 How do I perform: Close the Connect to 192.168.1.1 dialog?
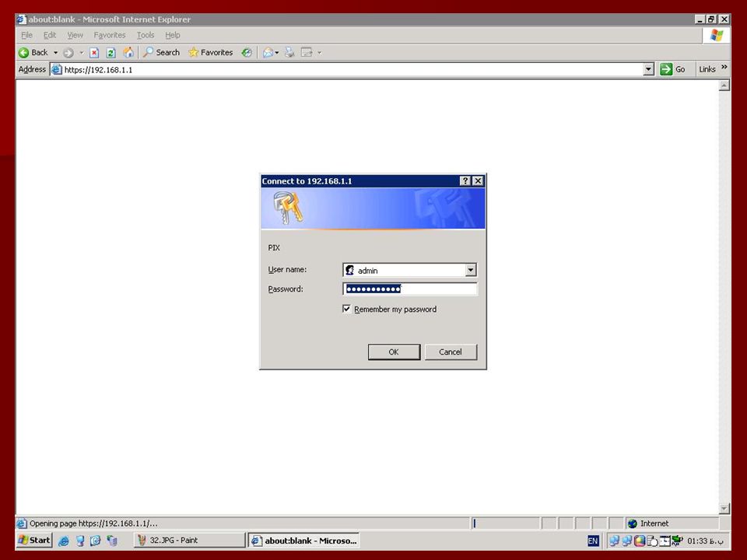[478, 181]
